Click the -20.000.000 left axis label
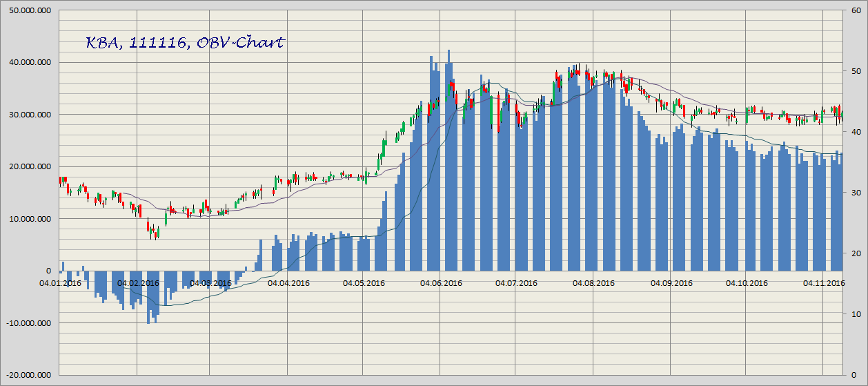868x386 pixels. [x=28, y=375]
